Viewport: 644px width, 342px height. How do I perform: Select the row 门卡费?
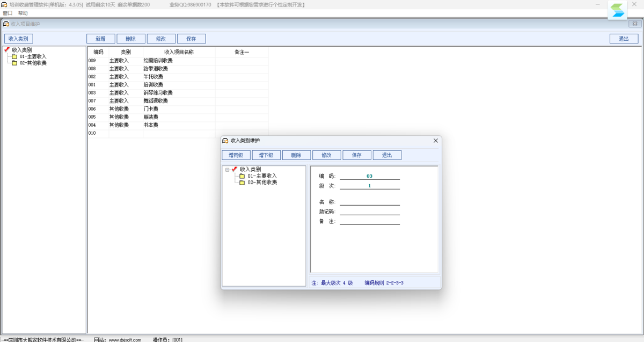[x=178, y=109]
